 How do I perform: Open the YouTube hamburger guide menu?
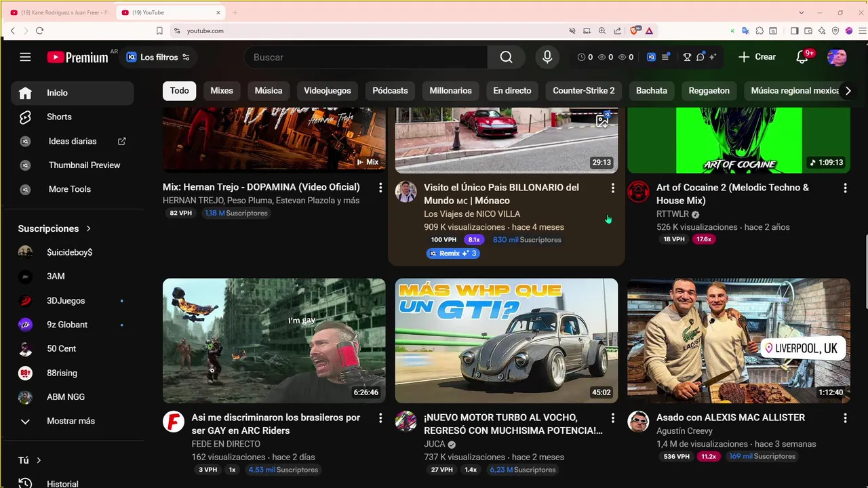25,57
